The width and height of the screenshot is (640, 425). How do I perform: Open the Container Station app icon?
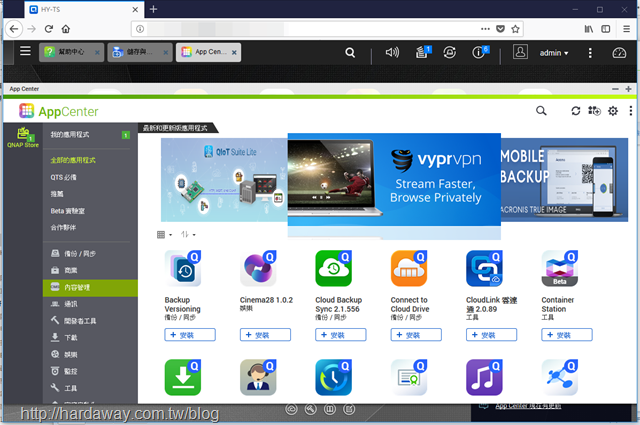click(560, 269)
